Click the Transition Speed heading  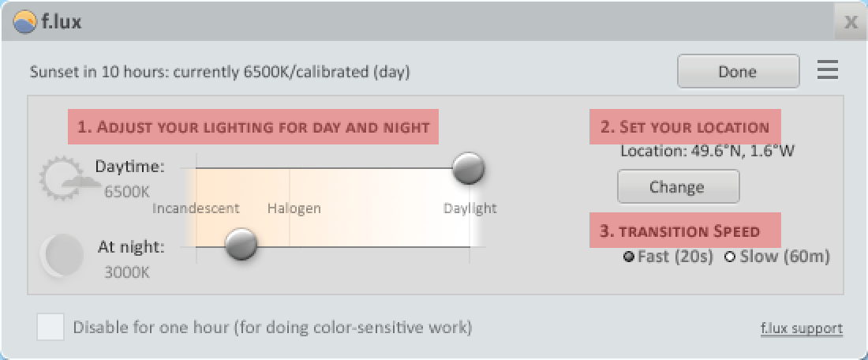pyautogui.click(x=685, y=231)
